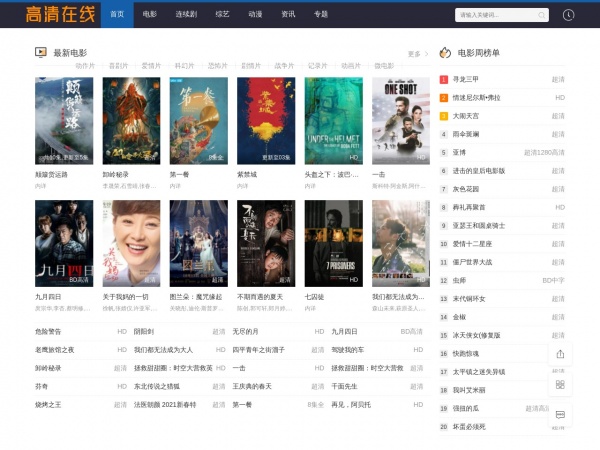Open 无尽的月 in the text list
The image size is (600, 450).
pyautogui.click(x=245, y=331)
